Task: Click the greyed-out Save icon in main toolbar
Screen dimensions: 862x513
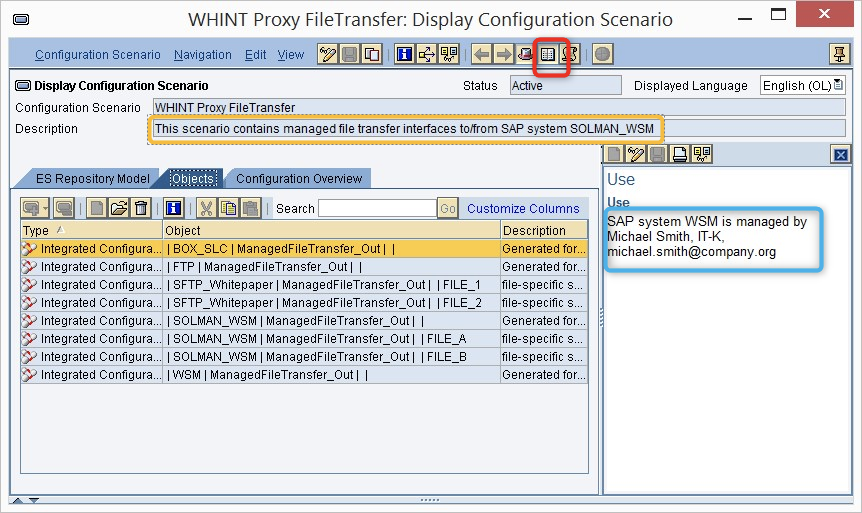Action: 350,54
